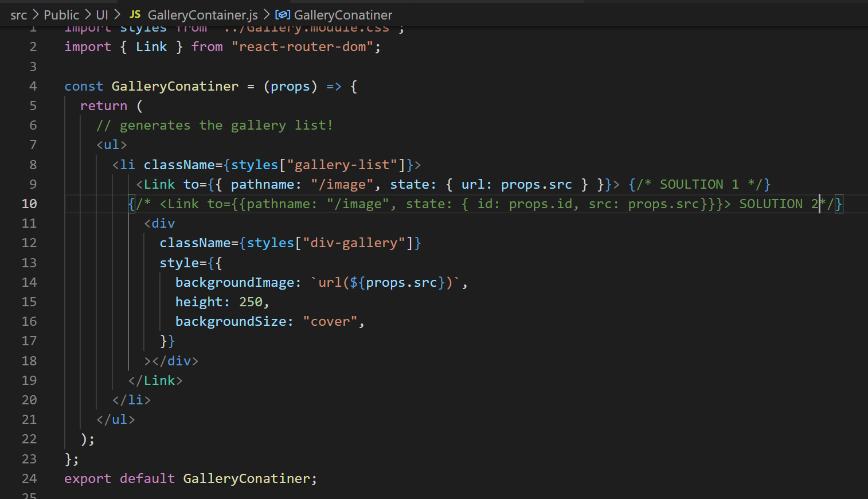868x499 pixels.
Task: Click the yellow JS file icon in breadcrumb
Action: (x=135, y=15)
